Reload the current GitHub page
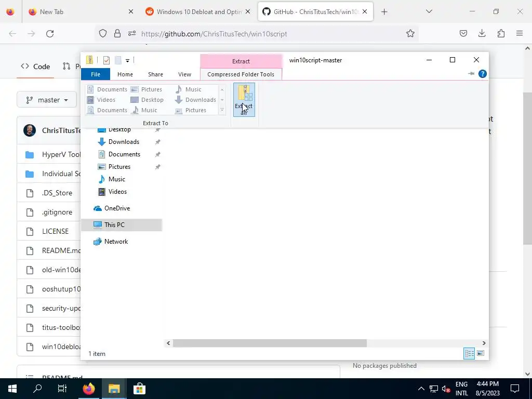Viewport: 532px width, 399px height. tap(50, 34)
